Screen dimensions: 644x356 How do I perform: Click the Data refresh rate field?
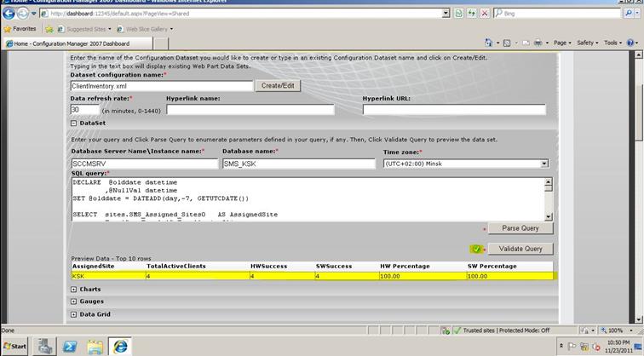tap(84, 110)
